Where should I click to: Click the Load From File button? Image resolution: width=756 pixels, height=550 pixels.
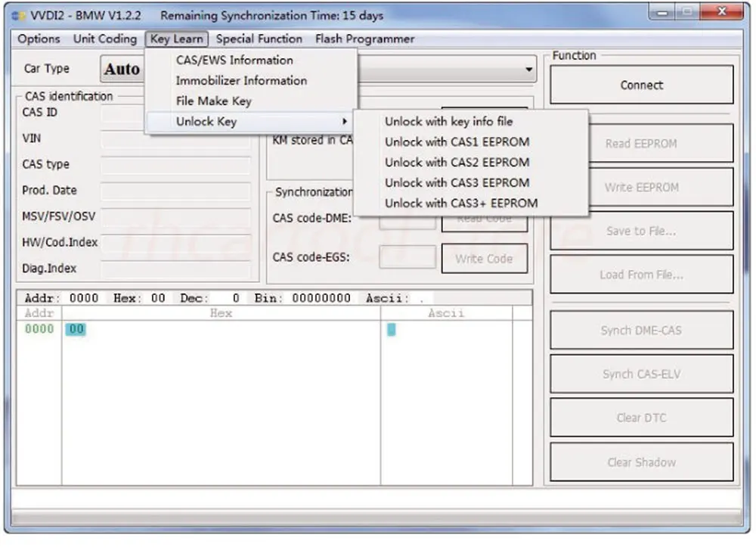tap(641, 275)
